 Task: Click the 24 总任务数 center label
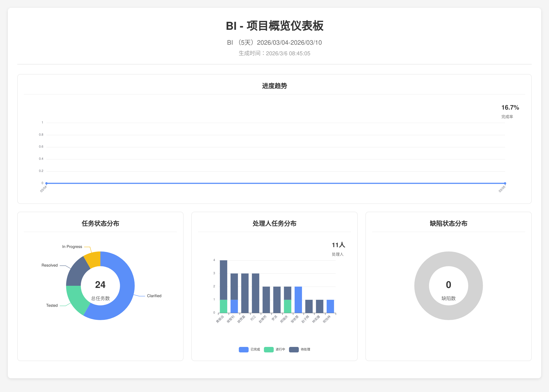pyautogui.click(x=100, y=285)
